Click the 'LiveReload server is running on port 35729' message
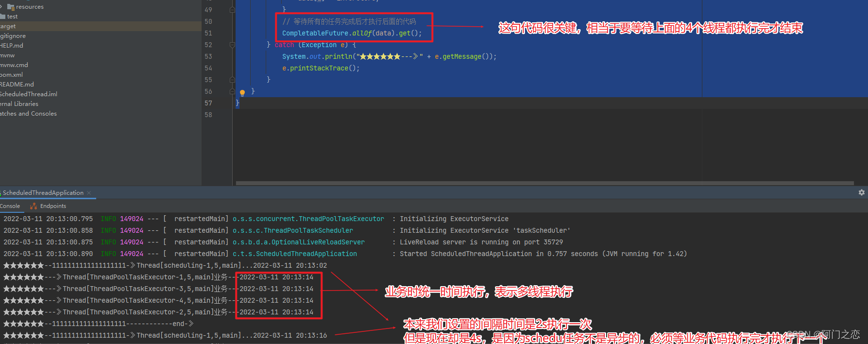Screen dimensions: 868x344 [x=481, y=242]
